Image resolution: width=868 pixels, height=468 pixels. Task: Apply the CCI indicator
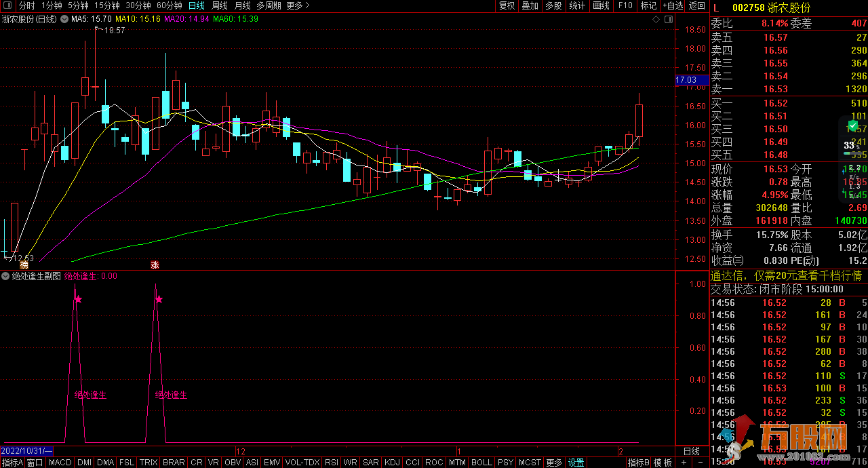(x=413, y=463)
